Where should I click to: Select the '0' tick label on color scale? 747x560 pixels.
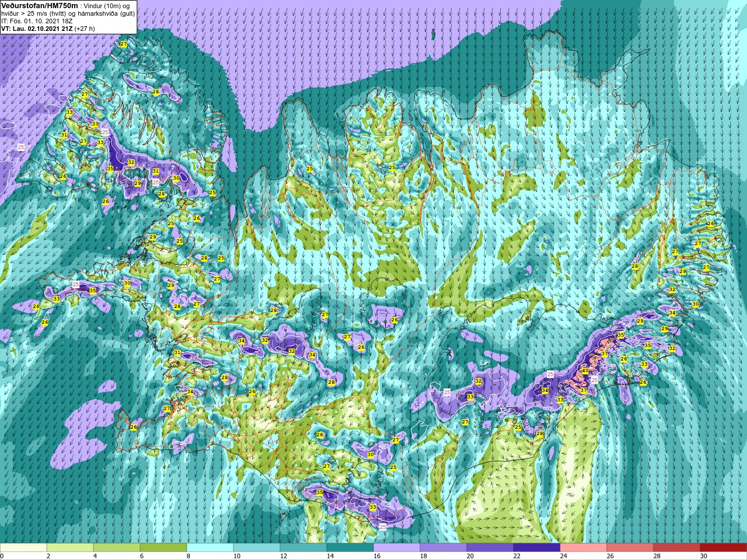point(2,556)
